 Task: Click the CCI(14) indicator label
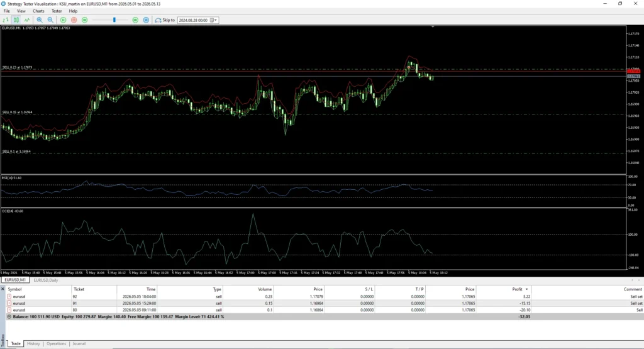(x=13, y=211)
